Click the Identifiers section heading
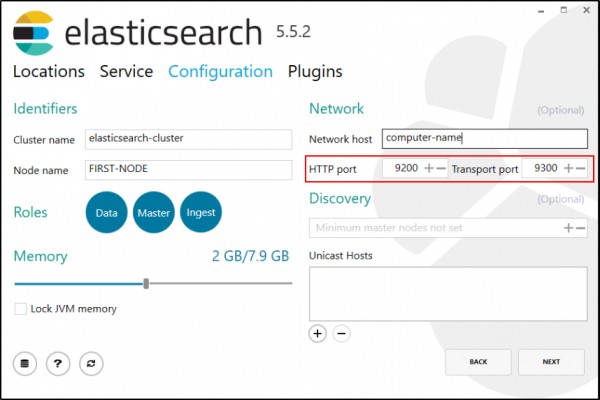This screenshot has height=400, width=600. pyautogui.click(x=45, y=109)
